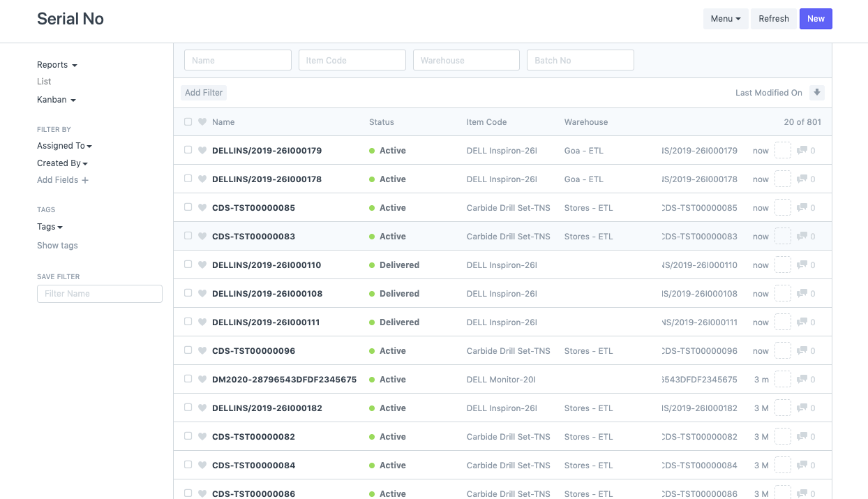Tick checkbox for CDS-TST00000085
The height and width of the screenshot is (499, 868).
click(188, 207)
